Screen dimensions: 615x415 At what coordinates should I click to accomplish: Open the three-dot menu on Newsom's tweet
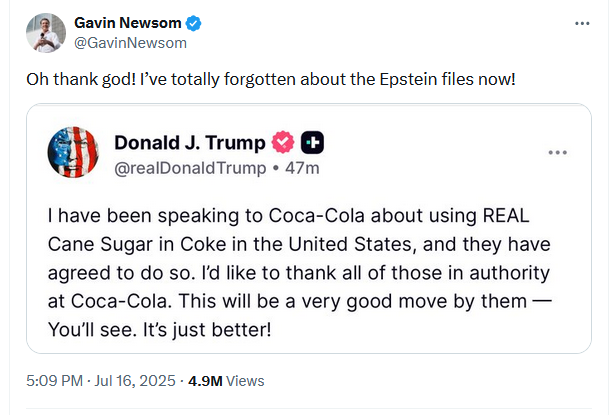point(582,23)
